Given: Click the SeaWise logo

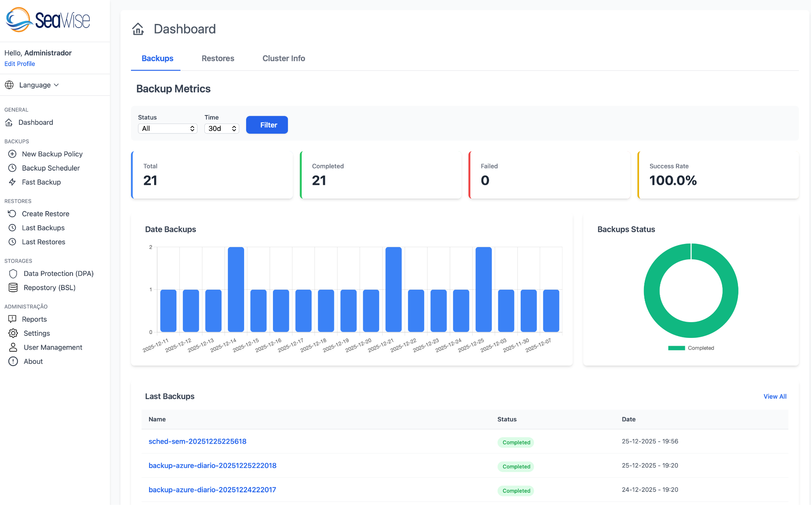Looking at the screenshot, I should 47,19.
